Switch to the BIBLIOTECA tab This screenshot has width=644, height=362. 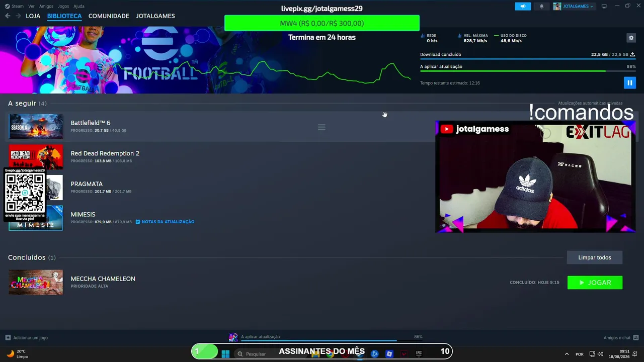[x=64, y=16]
